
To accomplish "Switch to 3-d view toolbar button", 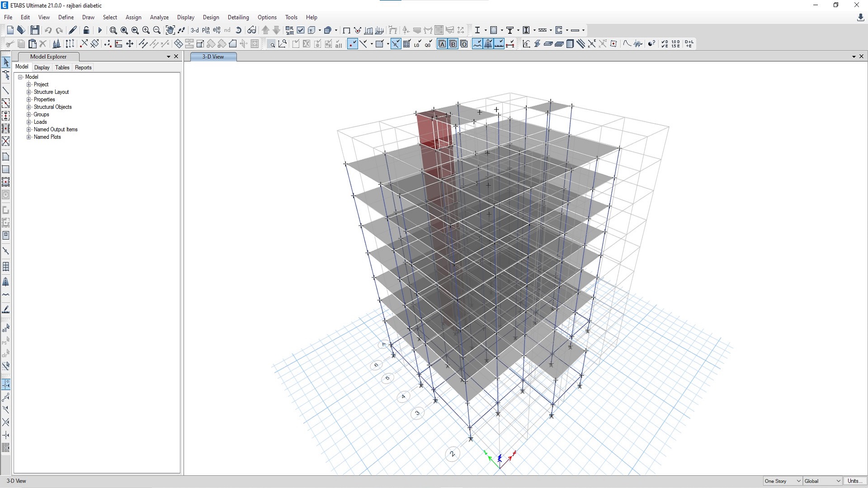I will coord(194,30).
